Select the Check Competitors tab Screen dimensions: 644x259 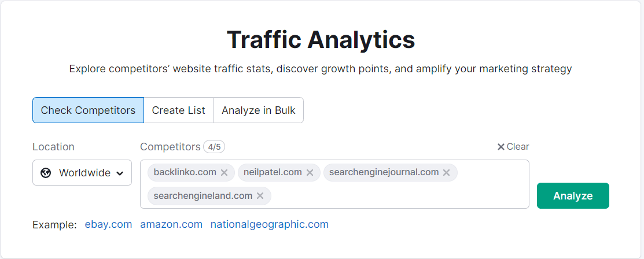(x=88, y=110)
